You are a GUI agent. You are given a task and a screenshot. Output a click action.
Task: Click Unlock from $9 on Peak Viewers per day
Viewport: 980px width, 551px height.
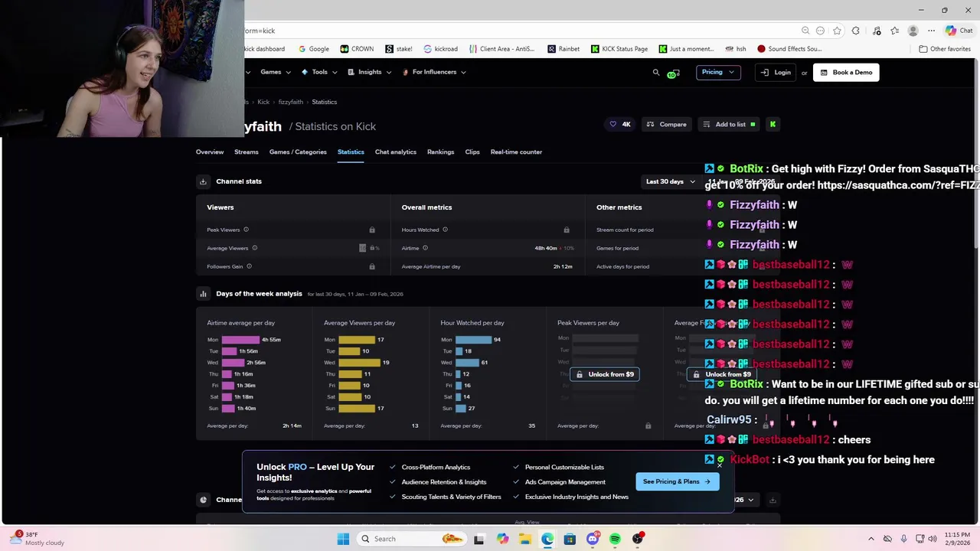[605, 374]
